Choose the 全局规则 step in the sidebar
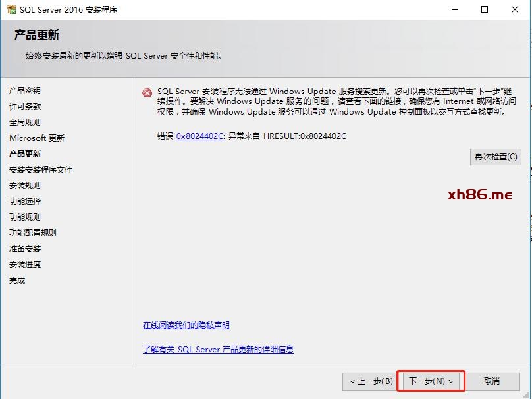Screen dimensions: 532x399 tap(25, 122)
